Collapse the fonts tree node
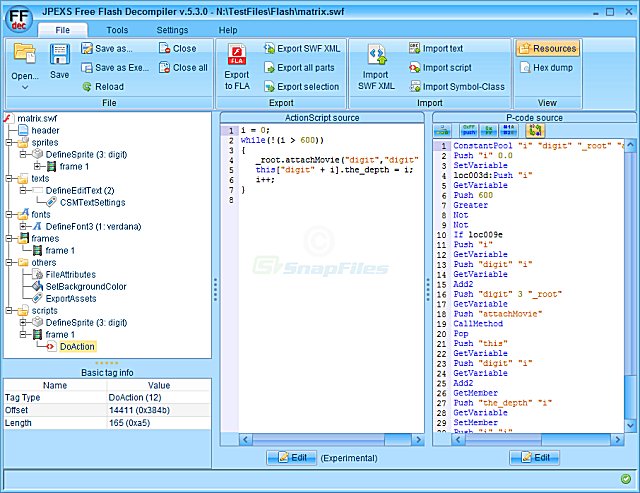The height and width of the screenshot is (493, 640). point(9,214)
